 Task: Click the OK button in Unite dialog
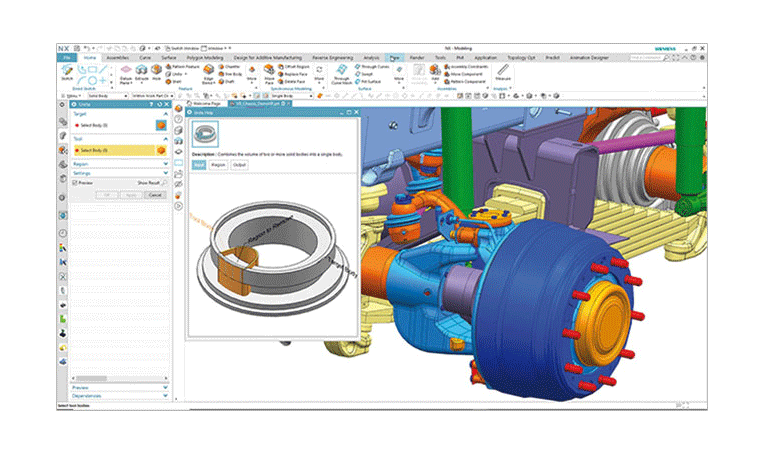point(107,195)
